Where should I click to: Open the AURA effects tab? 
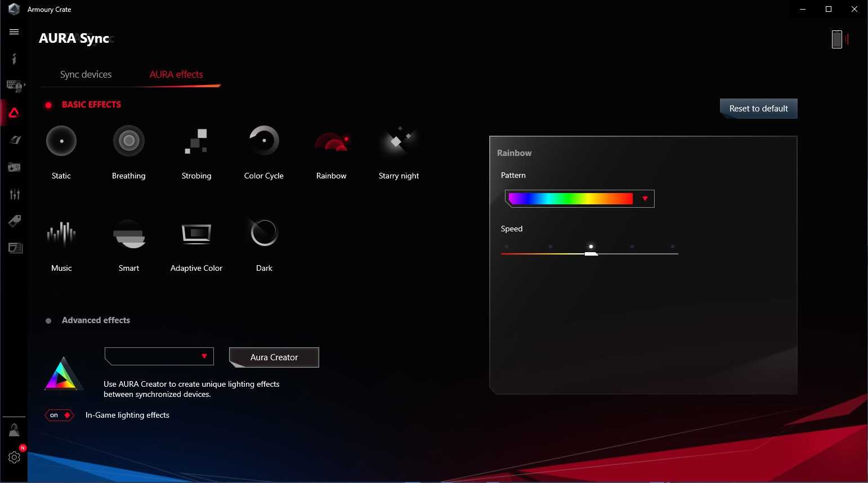[x=176, y=75]
